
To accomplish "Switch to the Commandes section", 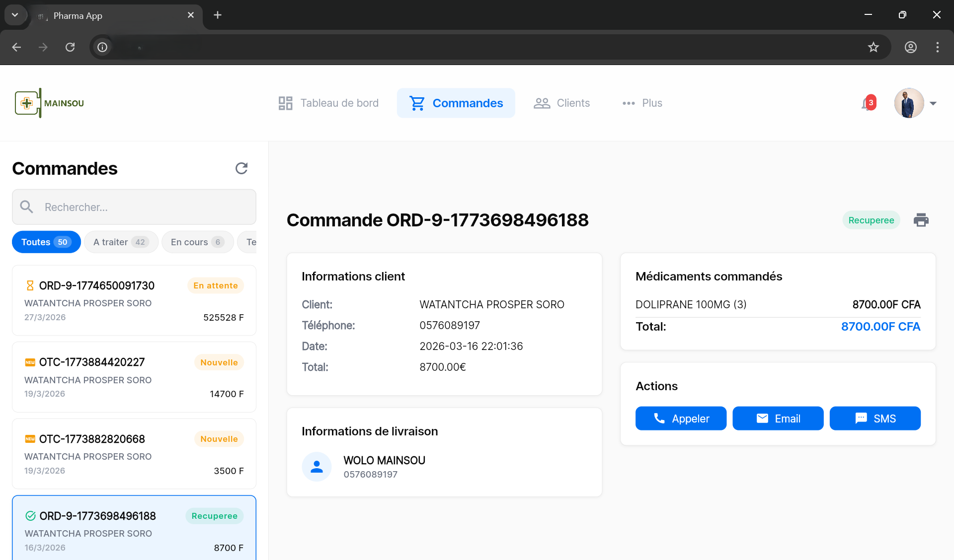I will 456,103.
